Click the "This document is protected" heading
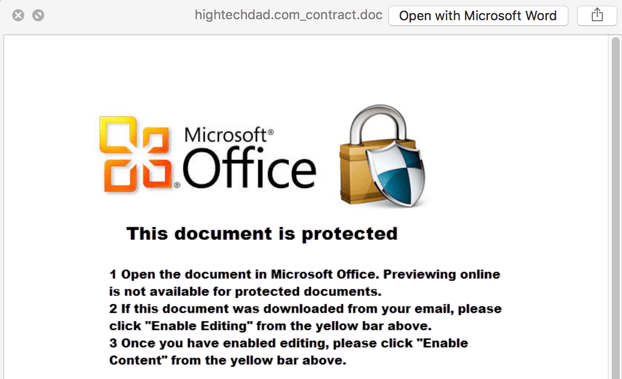The width and height of the screenshot is (622, 379). tap(262, 233)
